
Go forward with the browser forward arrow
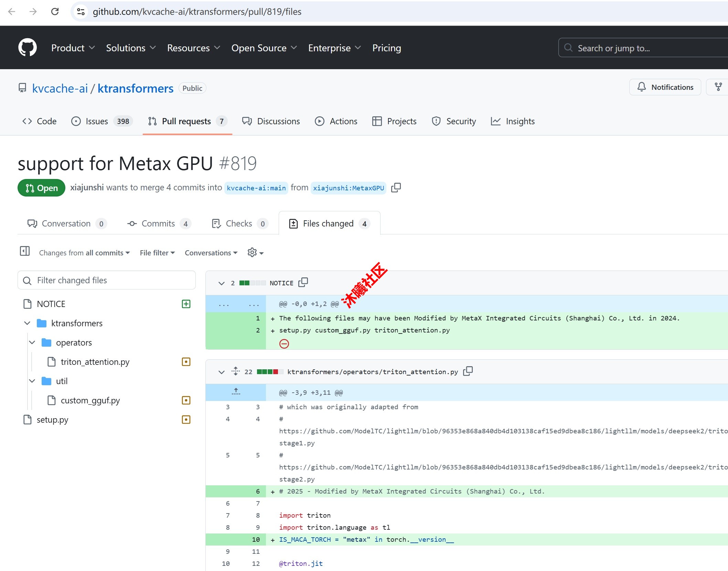tap(33, 12)
